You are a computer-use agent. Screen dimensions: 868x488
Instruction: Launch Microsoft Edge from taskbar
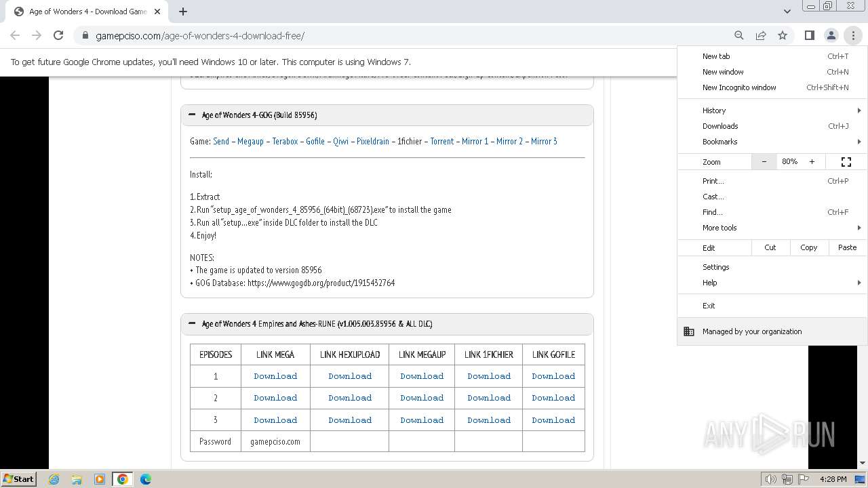[146, 479]
